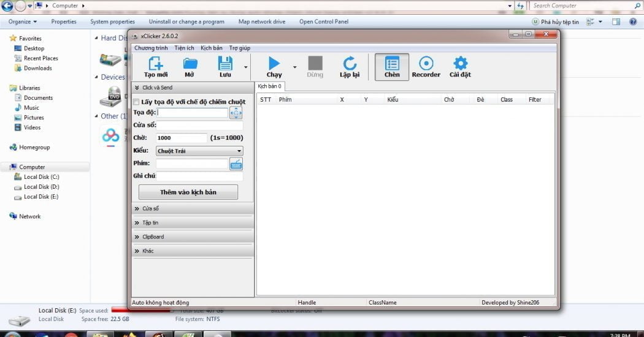
Task: Save script with Lưu disk icon
Action: tap(225, 67)
